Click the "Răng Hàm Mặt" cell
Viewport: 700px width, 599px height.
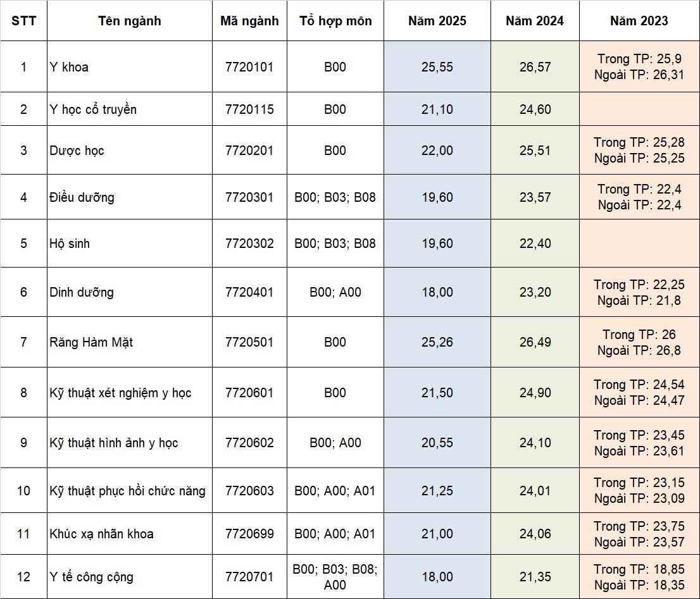(x=130, y=342)
